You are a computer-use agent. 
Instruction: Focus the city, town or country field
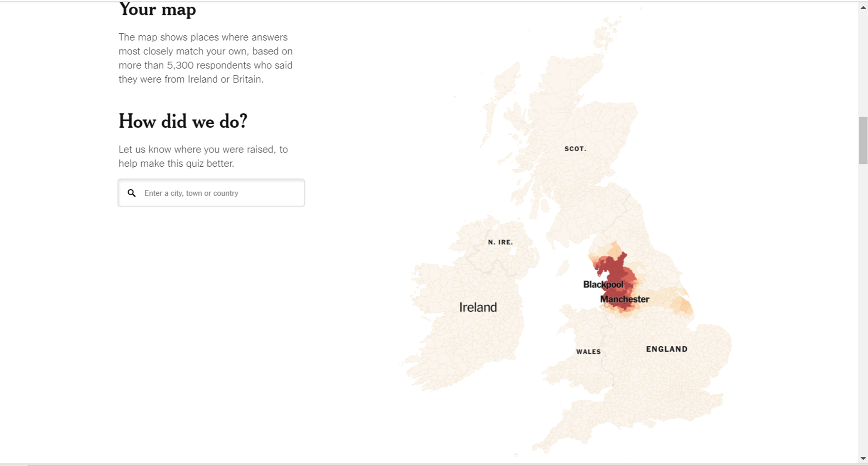[220, 193]
